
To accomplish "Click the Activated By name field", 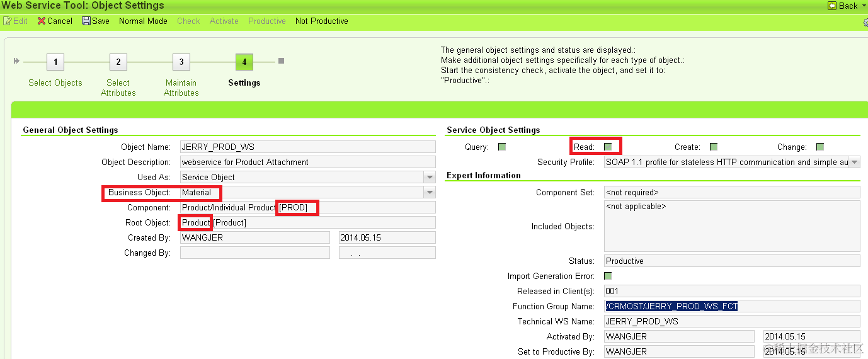I will 679,336.
